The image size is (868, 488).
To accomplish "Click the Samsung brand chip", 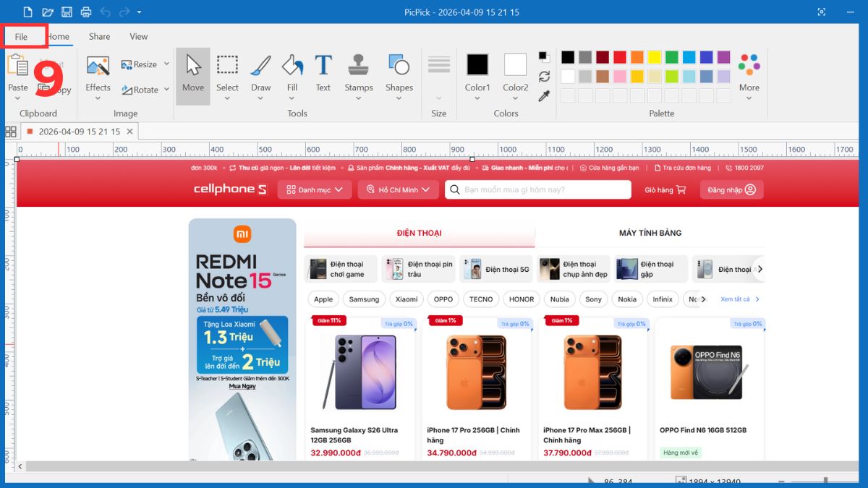I will pos(364,299).
